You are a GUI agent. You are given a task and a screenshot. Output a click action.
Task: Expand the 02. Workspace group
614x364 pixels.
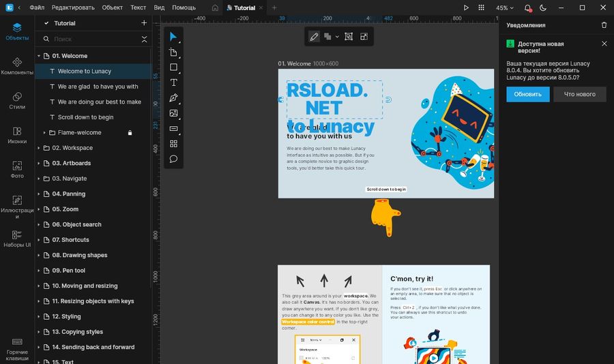point(39,148)
